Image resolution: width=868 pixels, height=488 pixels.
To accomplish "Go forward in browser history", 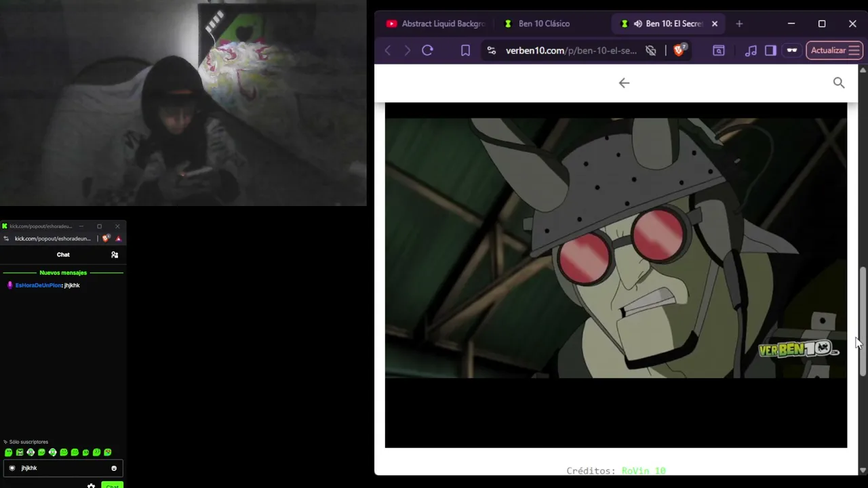I will pyautogui.click(x=407, y=50).
